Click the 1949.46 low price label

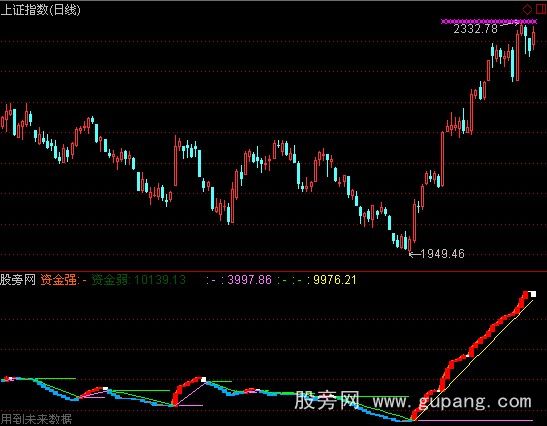(443, 254)
